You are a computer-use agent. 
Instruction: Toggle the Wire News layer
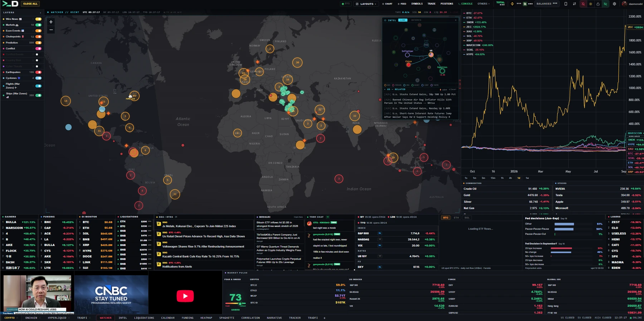tap(38, 19)
